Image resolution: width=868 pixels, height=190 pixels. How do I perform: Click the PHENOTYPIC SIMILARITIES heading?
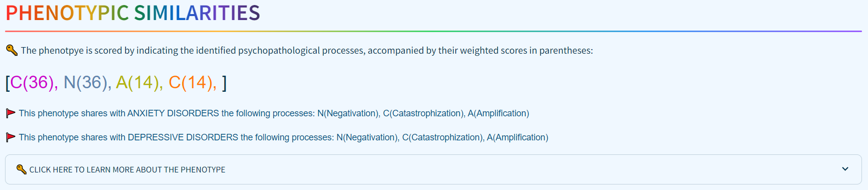[133, 13]
